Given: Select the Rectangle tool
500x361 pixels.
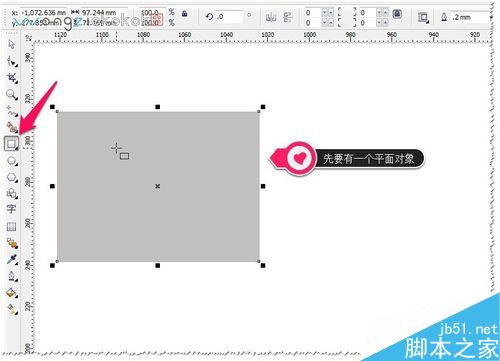Looking at the screenshot, I should tap(11, 144).
